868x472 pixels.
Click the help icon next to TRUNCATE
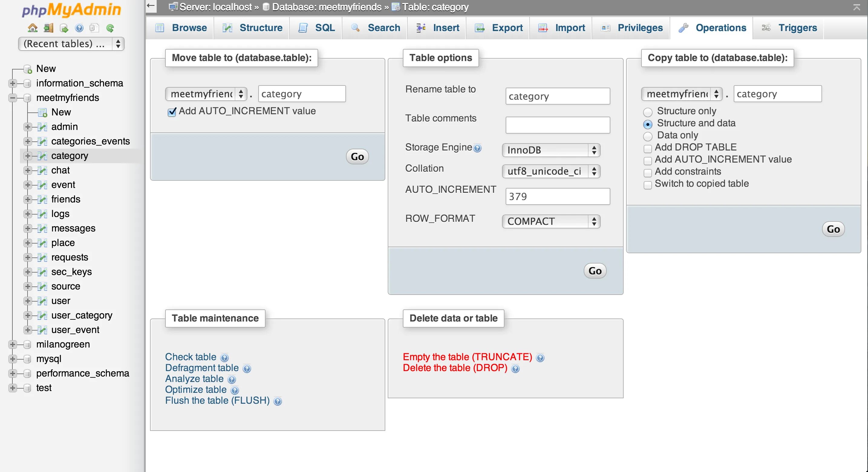tap(540, 357)
